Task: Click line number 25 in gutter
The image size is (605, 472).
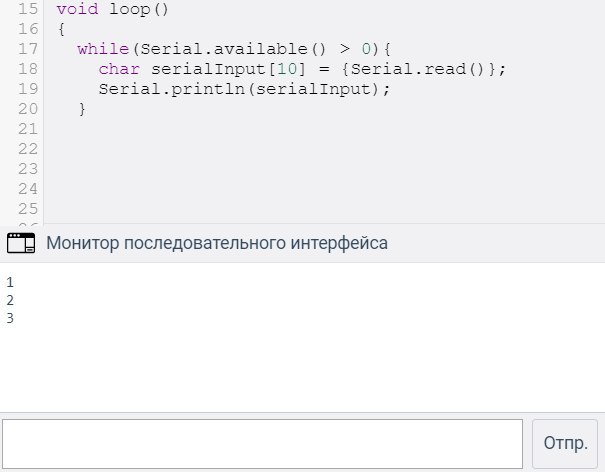Action: click(x=28, y=210)
